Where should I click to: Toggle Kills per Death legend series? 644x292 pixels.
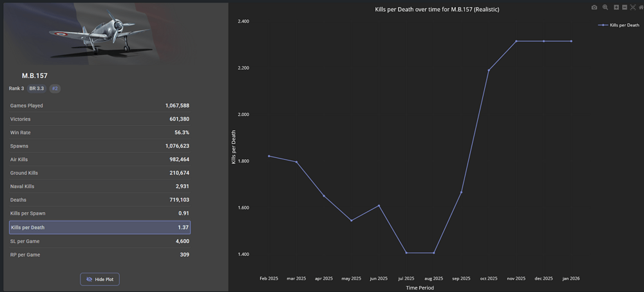618,25
